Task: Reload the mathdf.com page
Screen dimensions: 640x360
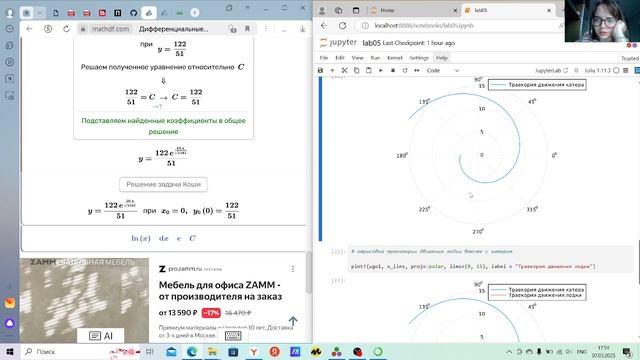Action: (x=66, y=29)
